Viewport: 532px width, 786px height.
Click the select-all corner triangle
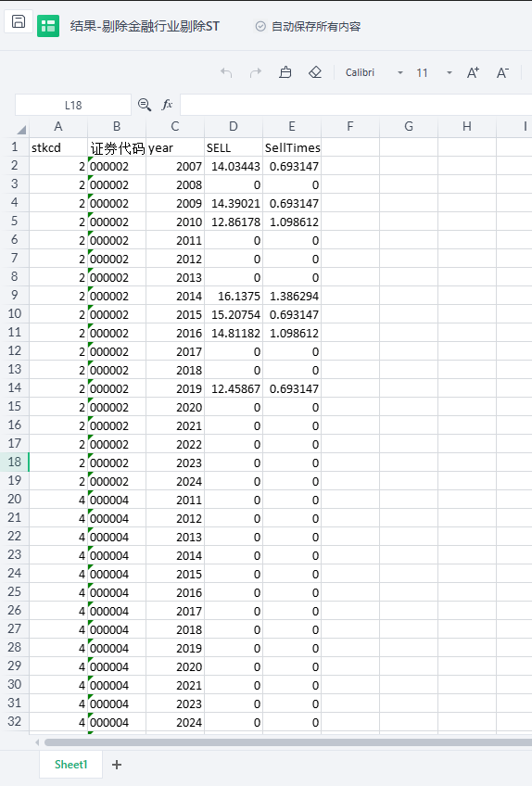(21, 130)
